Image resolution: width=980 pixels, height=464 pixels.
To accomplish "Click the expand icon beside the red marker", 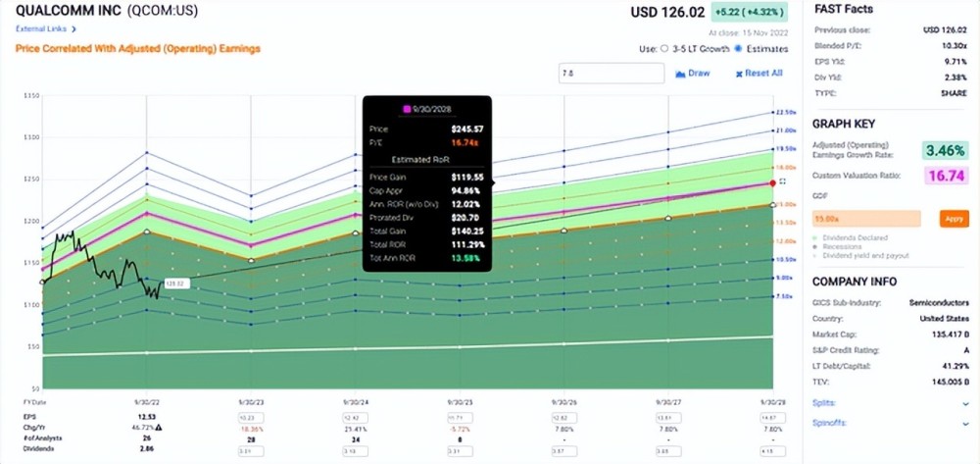I will point(782,182).
